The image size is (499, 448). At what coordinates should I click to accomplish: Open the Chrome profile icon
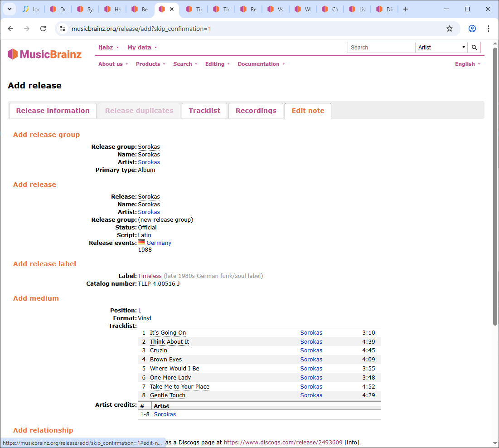(x=472, y=29)
